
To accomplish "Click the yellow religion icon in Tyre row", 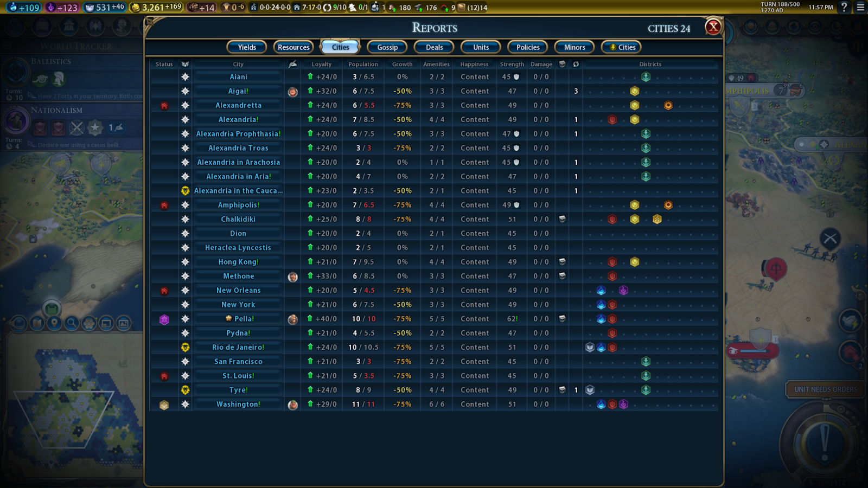I will click(185, 390).
